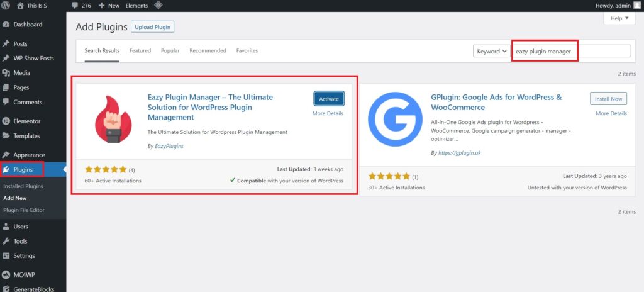Switch to the Popular tab
This screenshot has width=644, height=292.
click(170, 50)
